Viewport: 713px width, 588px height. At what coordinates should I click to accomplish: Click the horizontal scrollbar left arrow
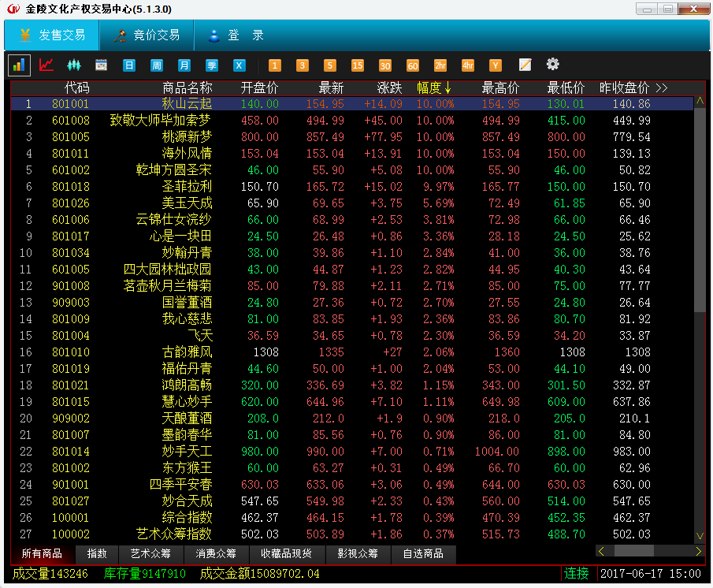pyautogui.click(x=601, y=552)
